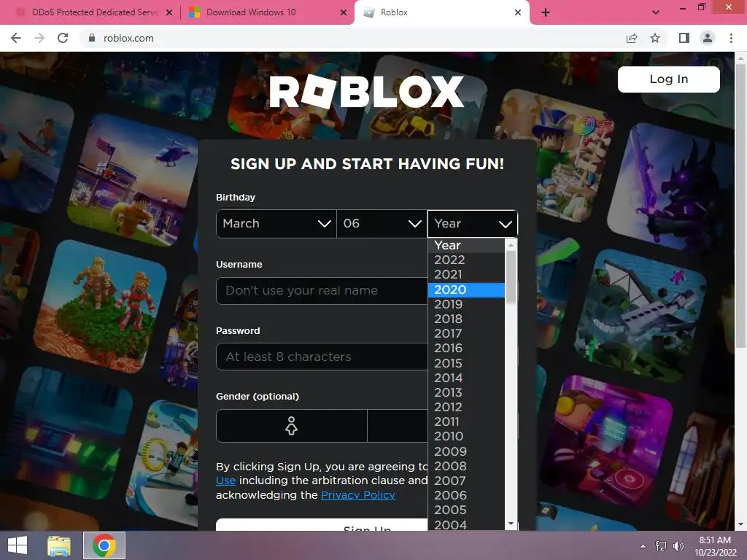
Task: Open the birthday day dropdown
Action: pos(382,223)
